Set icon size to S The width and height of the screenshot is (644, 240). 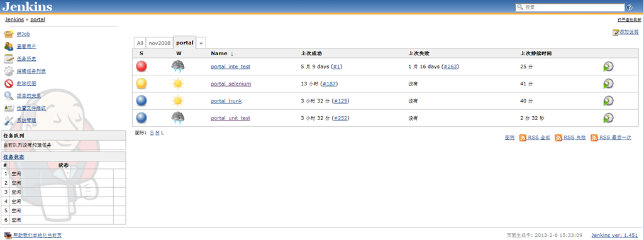(x=152, y=133)
